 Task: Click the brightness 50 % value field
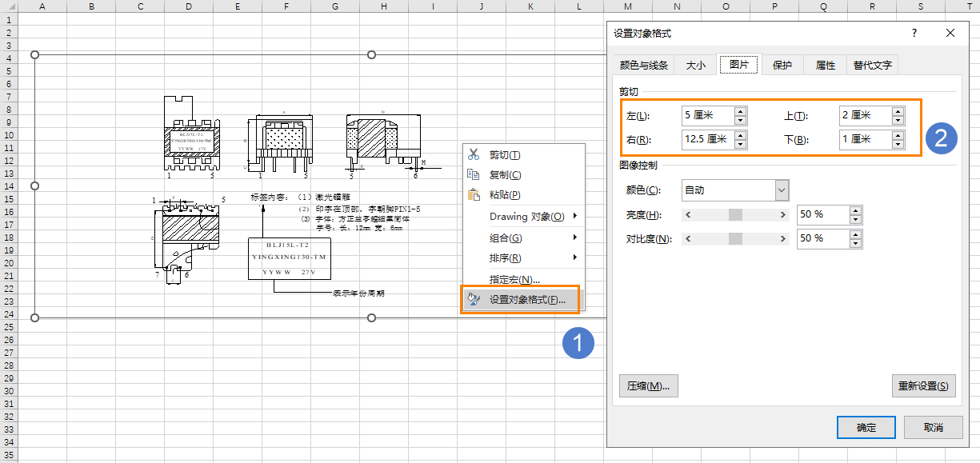pos(823,214)
